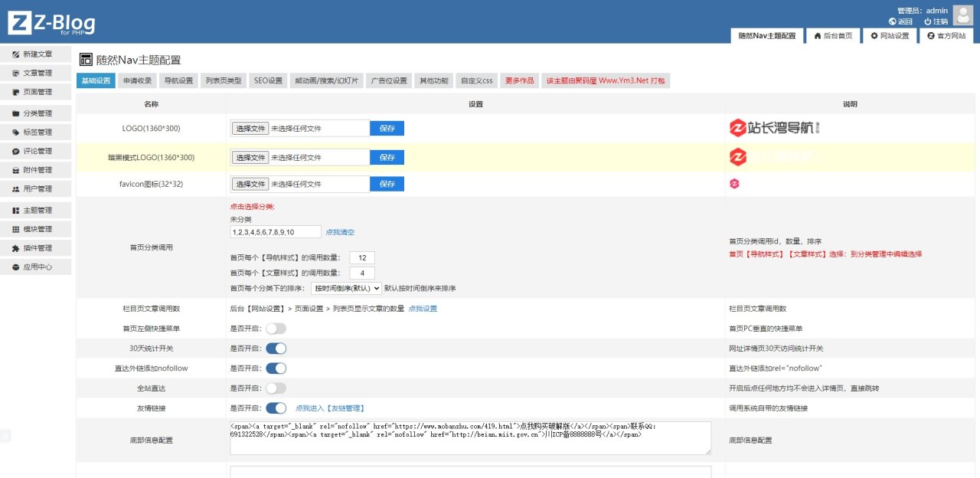Click the Z-Blog logo in the header

tap(51, 24)
